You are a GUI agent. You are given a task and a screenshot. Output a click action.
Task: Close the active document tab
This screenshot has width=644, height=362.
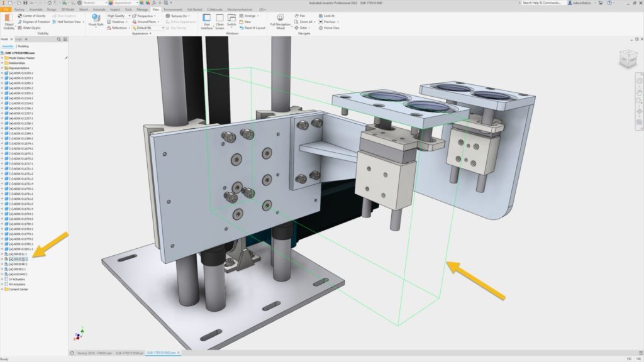[179, 353]
